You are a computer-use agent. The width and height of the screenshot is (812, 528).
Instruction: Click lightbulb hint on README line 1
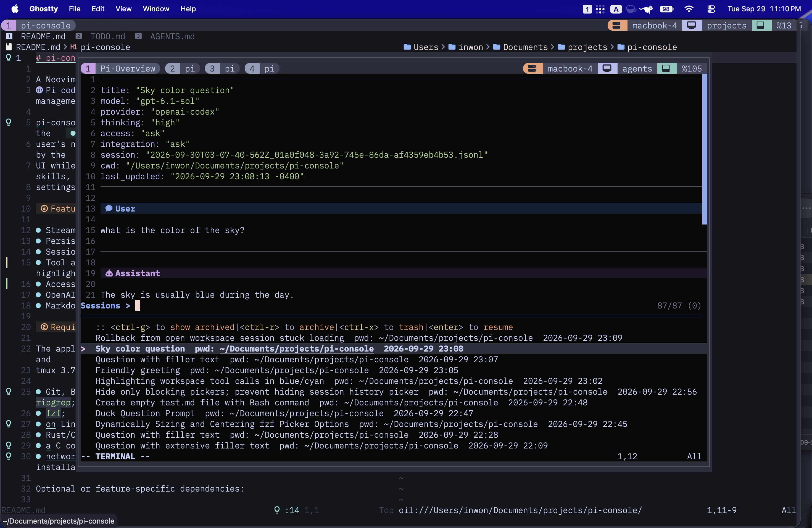point(9,58)
